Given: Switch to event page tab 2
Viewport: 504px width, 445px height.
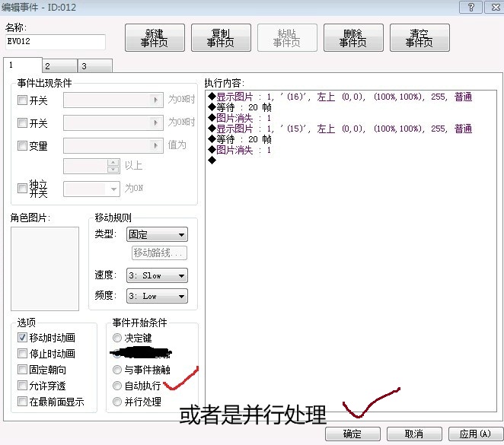Looking at the screenshot, I should point(60,66).
